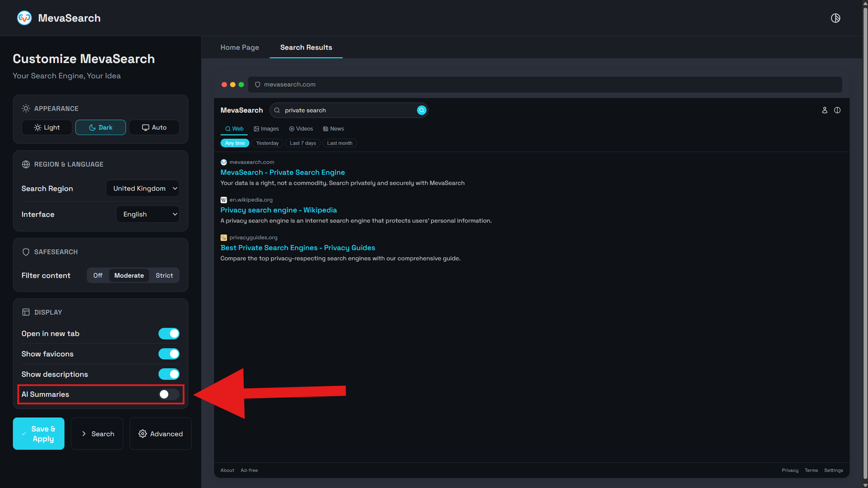
Task: Open Best Private Search Engines result
Action: point(298,248)
